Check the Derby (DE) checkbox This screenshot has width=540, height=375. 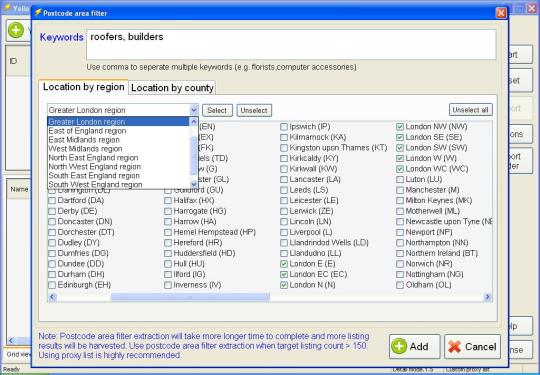52,211
